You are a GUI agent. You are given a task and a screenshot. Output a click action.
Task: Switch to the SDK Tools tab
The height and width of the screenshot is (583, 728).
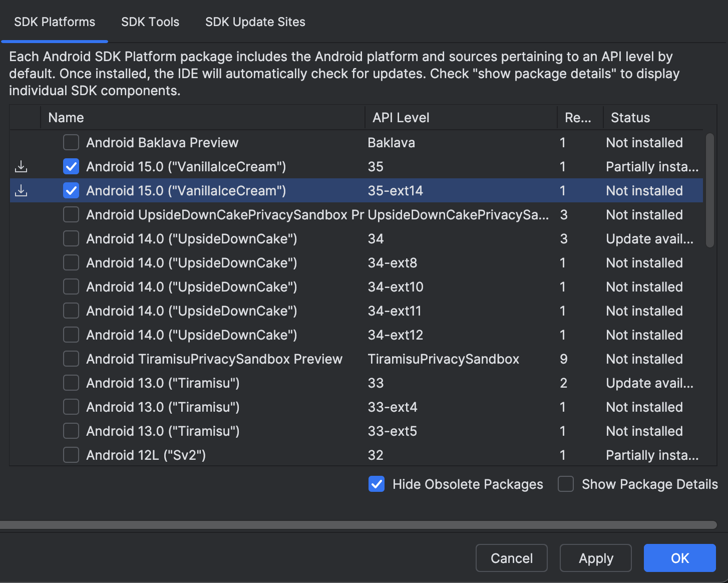pos(150,22)
